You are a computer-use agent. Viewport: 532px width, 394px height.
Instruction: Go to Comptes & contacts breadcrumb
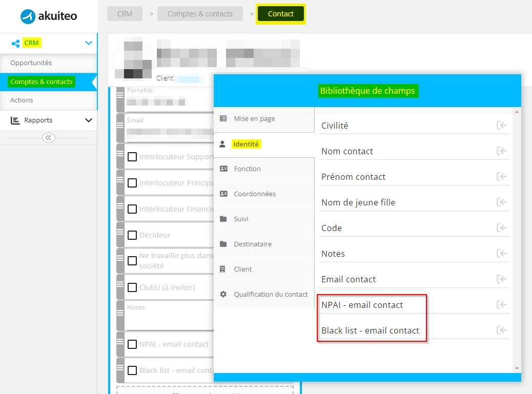pos(200,14)
